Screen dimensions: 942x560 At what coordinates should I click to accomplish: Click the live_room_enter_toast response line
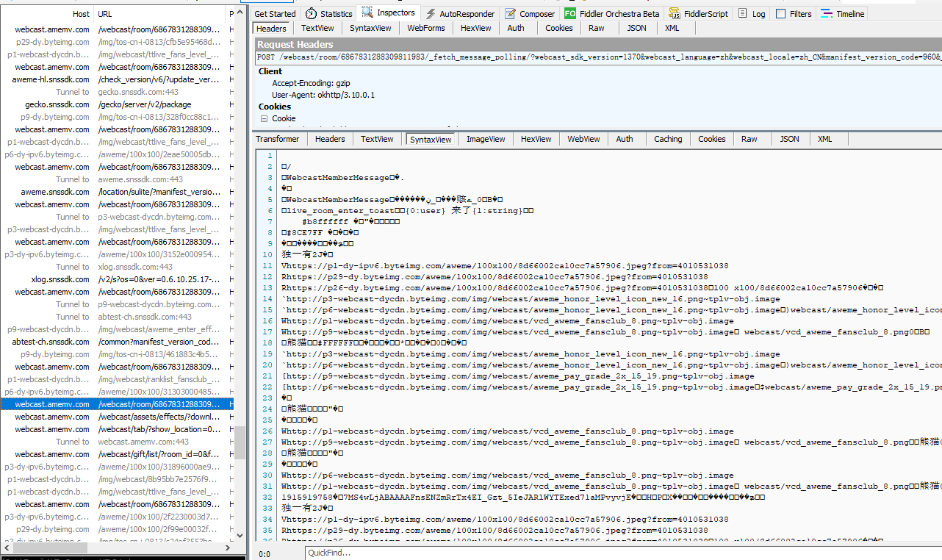(408, 211)
